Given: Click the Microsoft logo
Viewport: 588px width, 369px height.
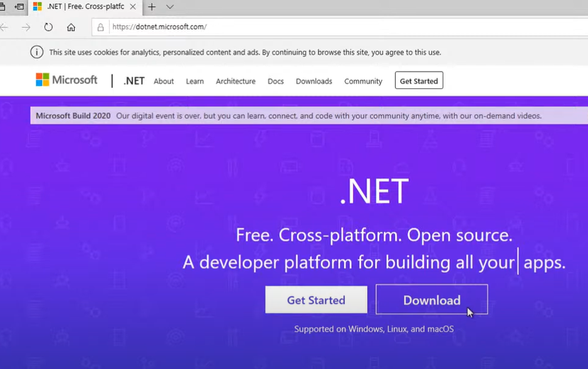Looking at the screenshot, I should 66,80.
